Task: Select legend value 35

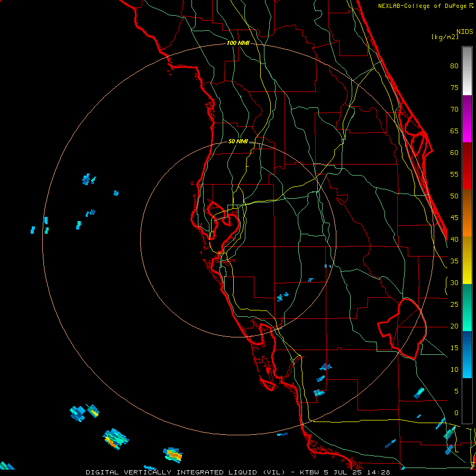Action: [x=454, y=261]
